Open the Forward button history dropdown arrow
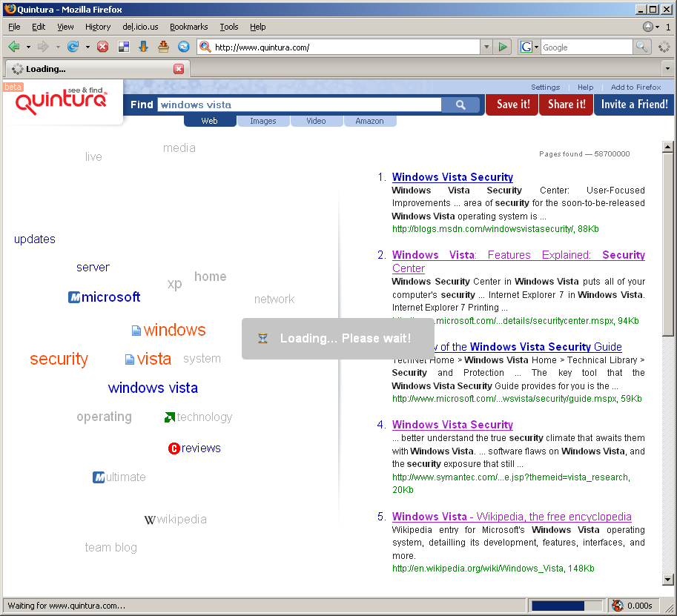Viewport: 677px width, 616px height. 58,47
